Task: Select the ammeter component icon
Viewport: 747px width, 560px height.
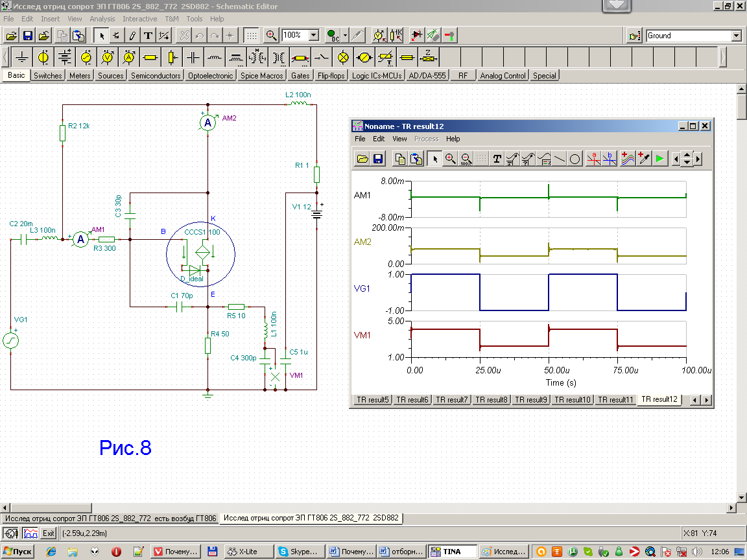Action: point(128,58)
